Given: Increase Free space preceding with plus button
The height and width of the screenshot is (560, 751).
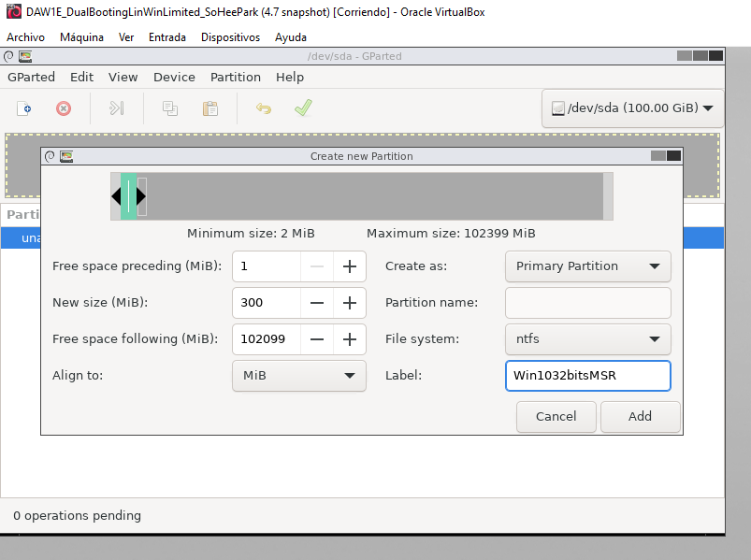Looking at the screenshot, I should click(x=350, y=266).
